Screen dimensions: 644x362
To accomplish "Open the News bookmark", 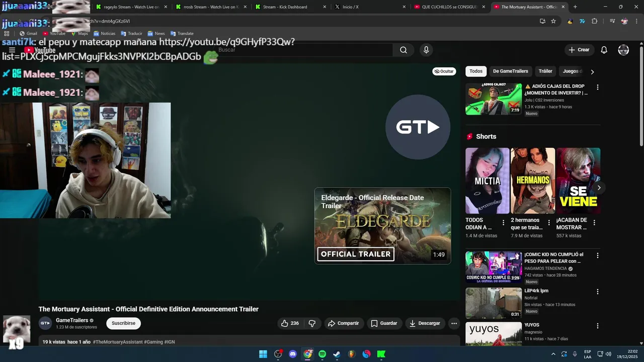I will 156,33.
